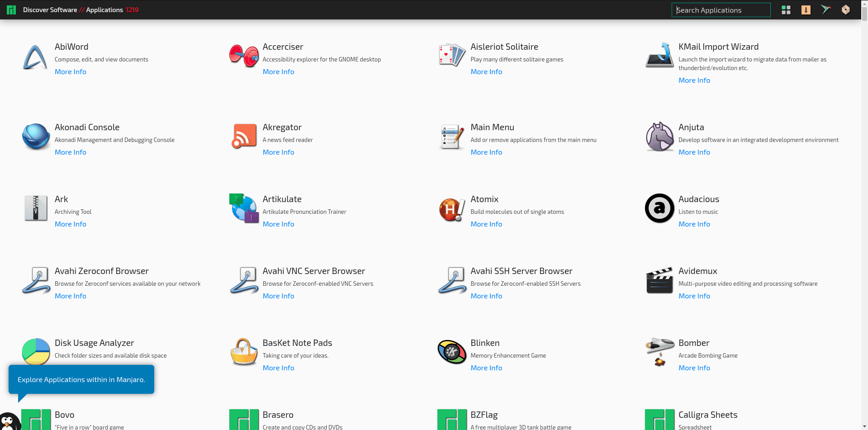Click the AbiWord app icon
This screenshot has height=430, width=868.
point(36,57)
